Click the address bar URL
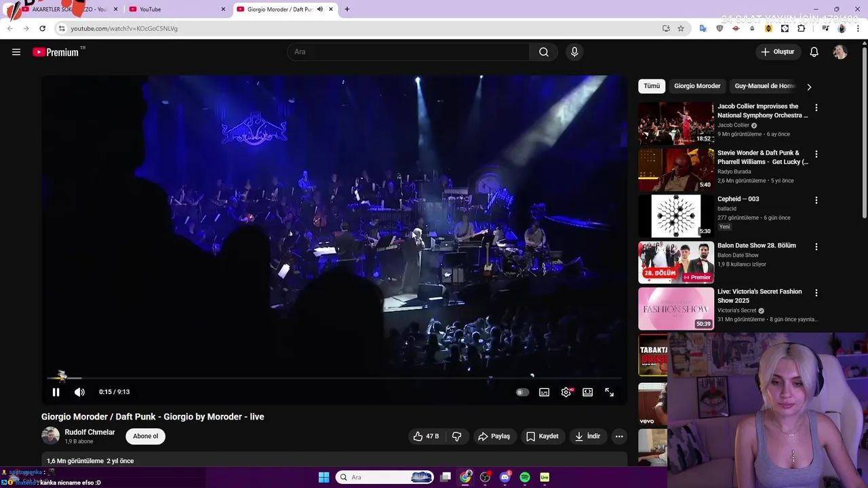The image size is (868, 488). 124,28
